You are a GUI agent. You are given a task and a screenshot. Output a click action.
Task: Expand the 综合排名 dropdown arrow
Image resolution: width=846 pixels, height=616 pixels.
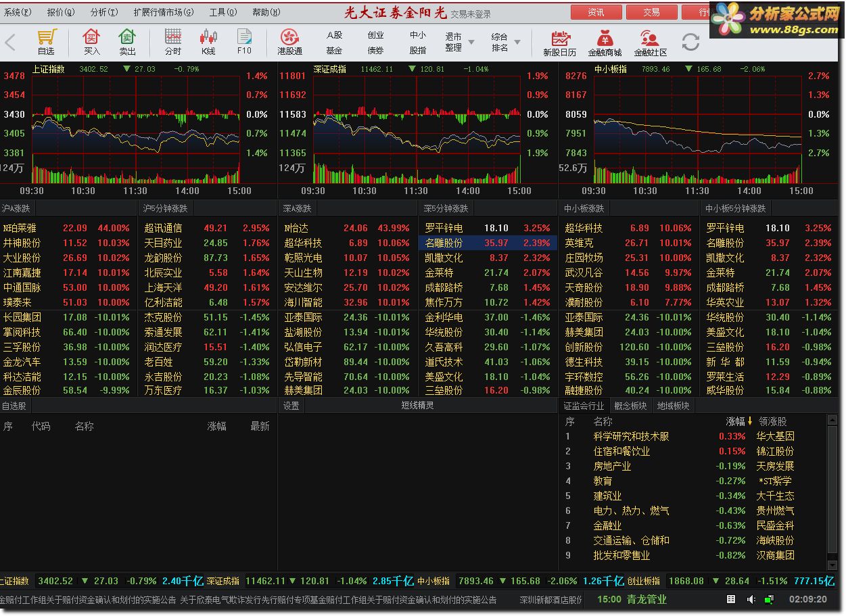tap(517, 42)
